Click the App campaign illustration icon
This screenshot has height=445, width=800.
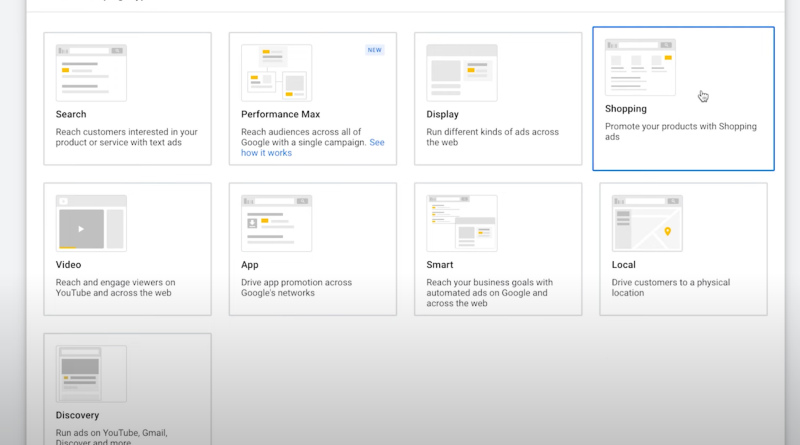pyautogui.click(x=276, y=223)
